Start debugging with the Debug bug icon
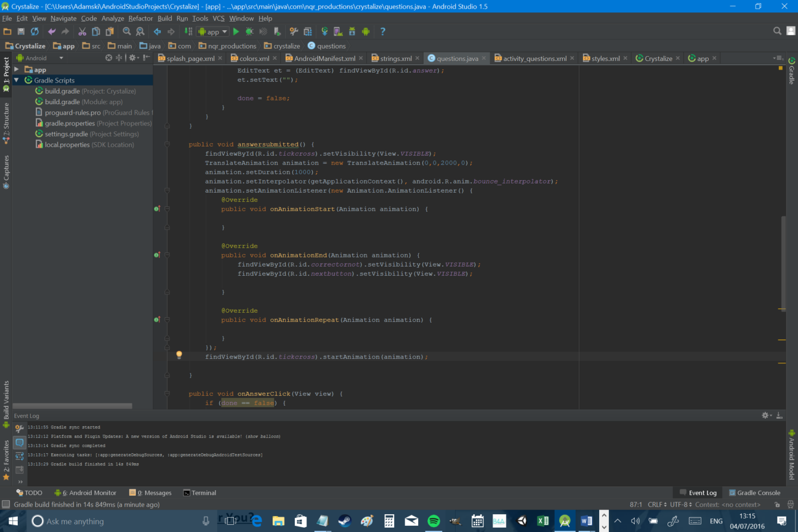 pos(249,31)
